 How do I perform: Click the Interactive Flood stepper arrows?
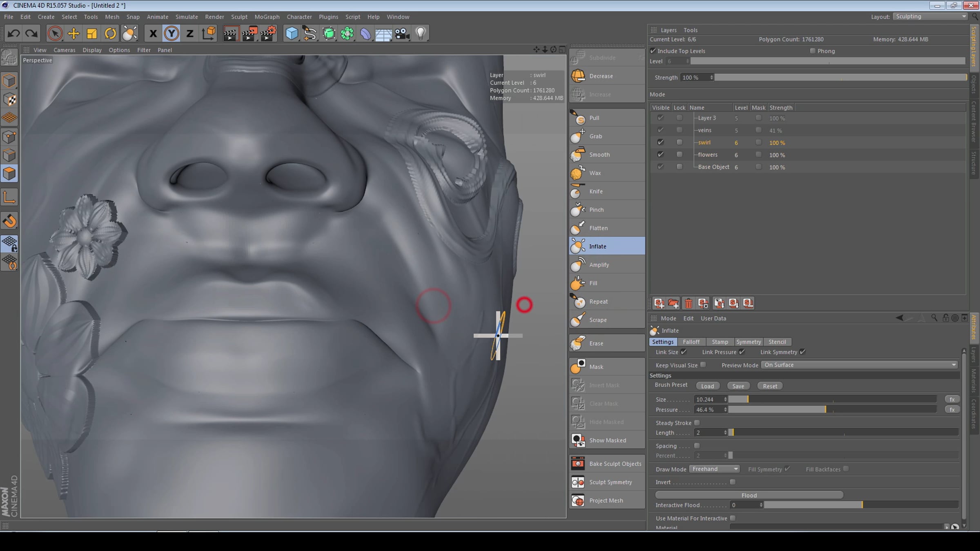click(x=761, y=505)
